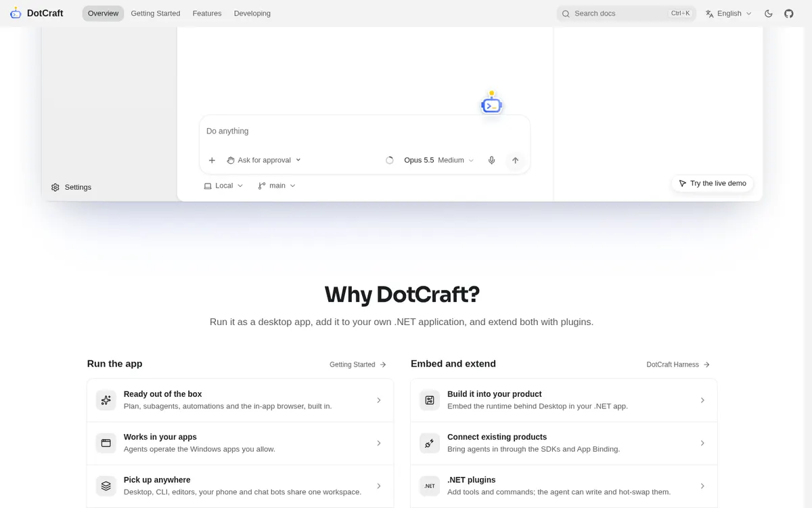Open the Local environment dropdown
812x508 pixels.
pos(223,186)
